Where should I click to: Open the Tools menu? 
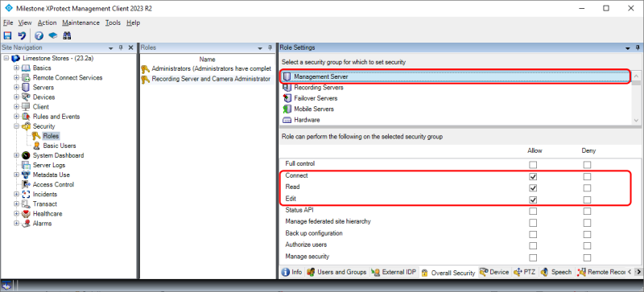113,23
